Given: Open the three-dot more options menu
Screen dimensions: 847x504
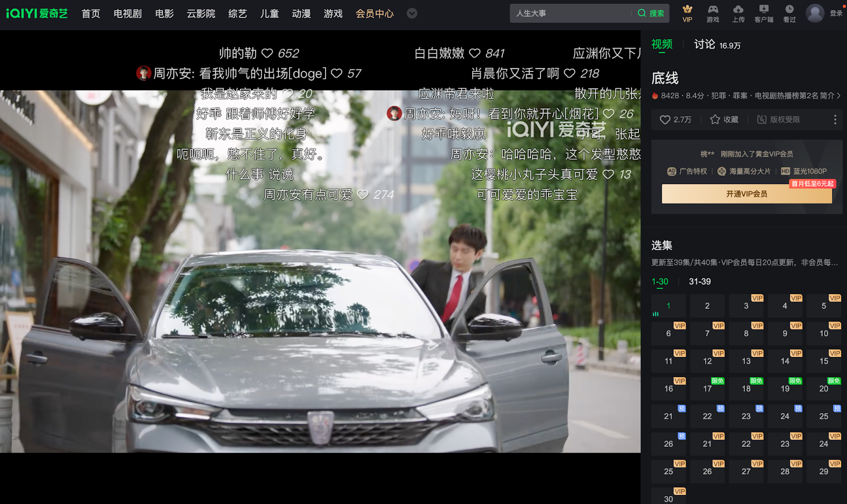Looking at the screenshot, I should tap(835, 120).
